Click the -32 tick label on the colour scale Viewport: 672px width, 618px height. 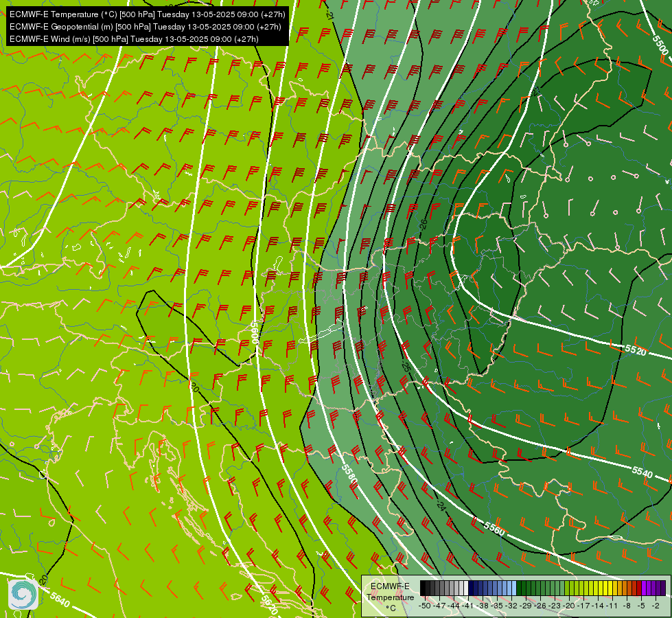[511, 606]
